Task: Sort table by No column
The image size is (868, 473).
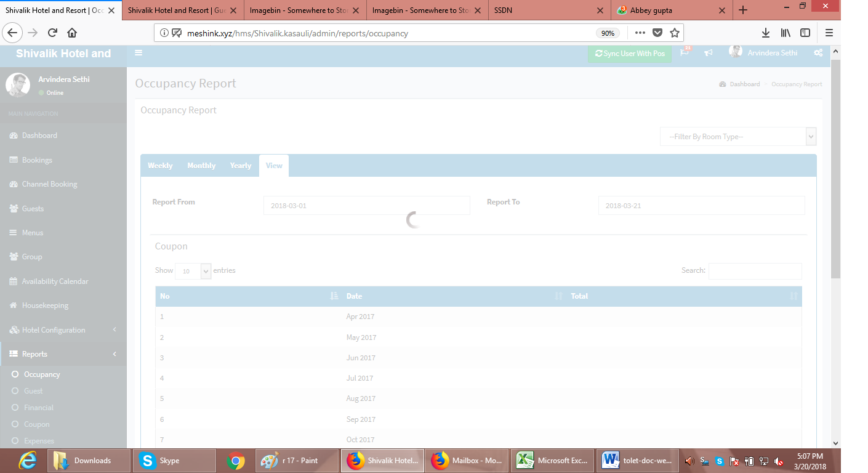Action: (x=247, y=296)
